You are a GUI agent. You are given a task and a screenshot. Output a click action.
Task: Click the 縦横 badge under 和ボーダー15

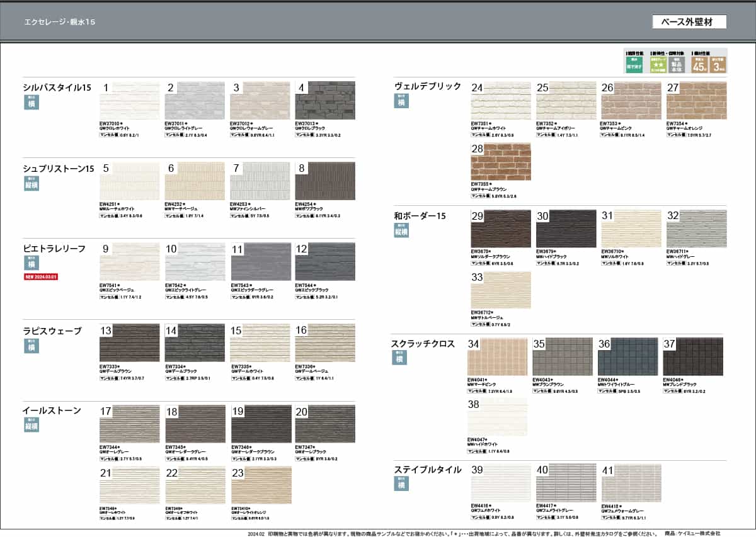pos(402,230)
